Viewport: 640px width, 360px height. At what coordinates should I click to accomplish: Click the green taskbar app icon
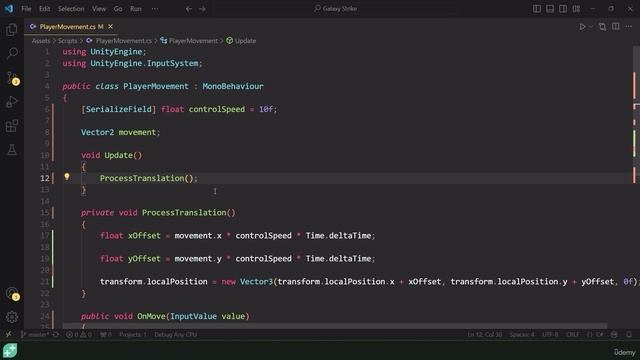(10, 351)
